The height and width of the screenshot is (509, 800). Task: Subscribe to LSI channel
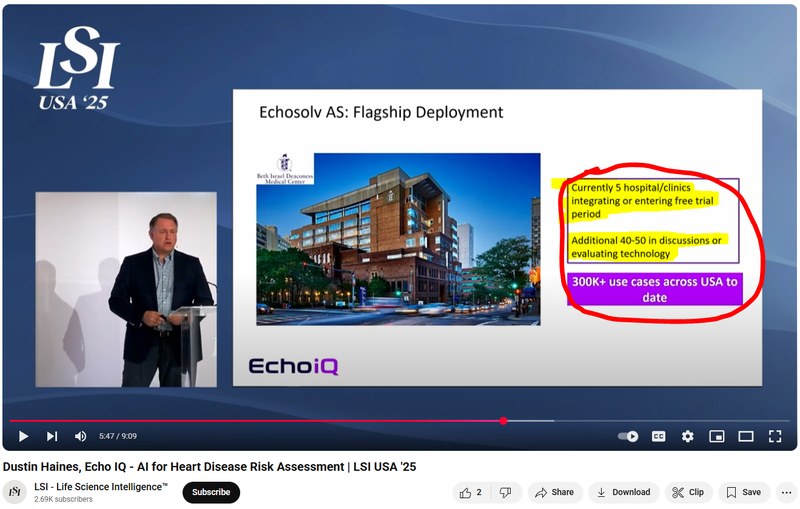pos(211,492)
